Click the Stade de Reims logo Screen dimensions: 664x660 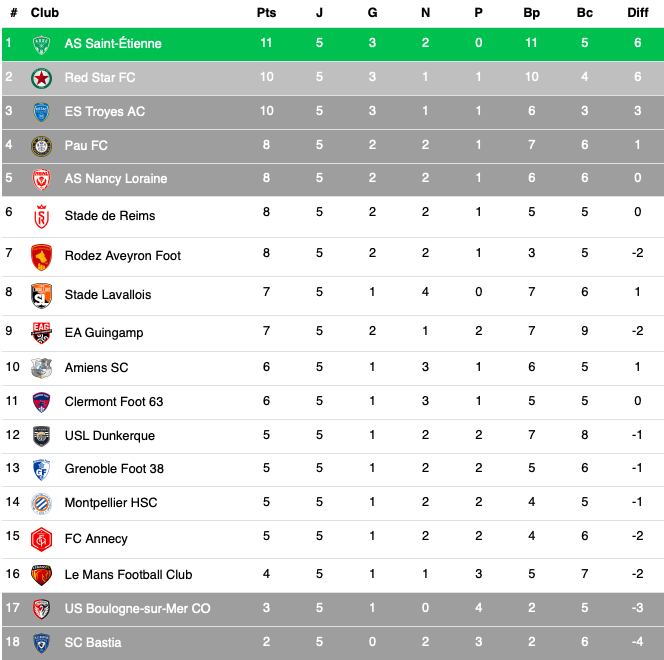pyautogui.click(x=42, y=216)
